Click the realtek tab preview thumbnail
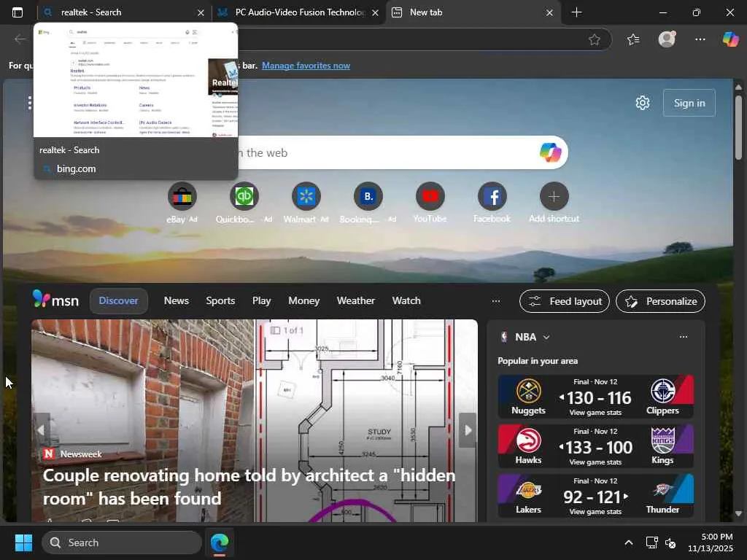 coord(136,80)
